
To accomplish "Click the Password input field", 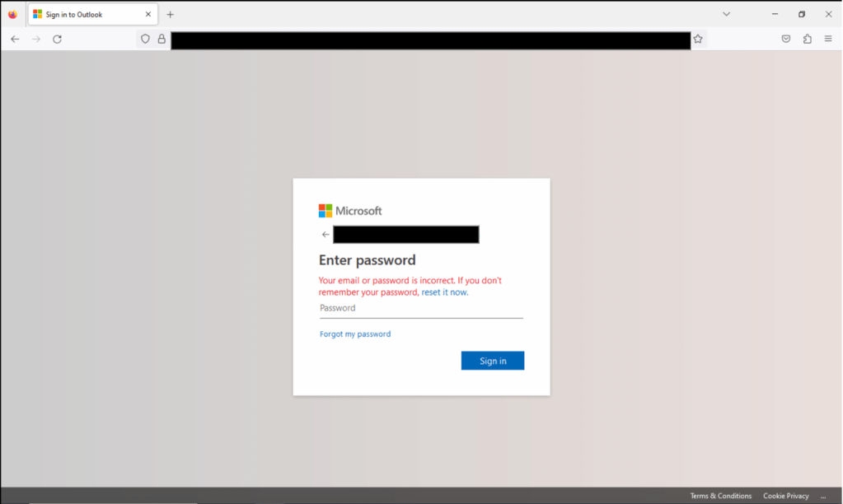I will tap(421, 309).
